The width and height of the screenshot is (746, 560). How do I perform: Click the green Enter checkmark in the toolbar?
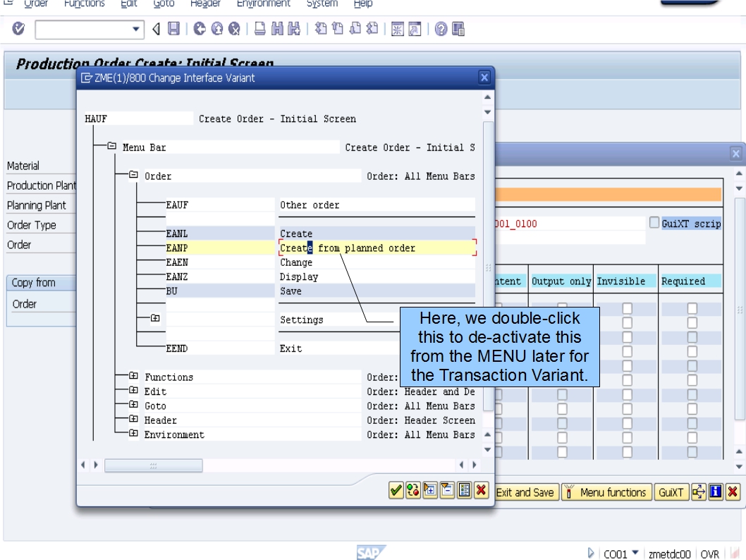(18, 29)
